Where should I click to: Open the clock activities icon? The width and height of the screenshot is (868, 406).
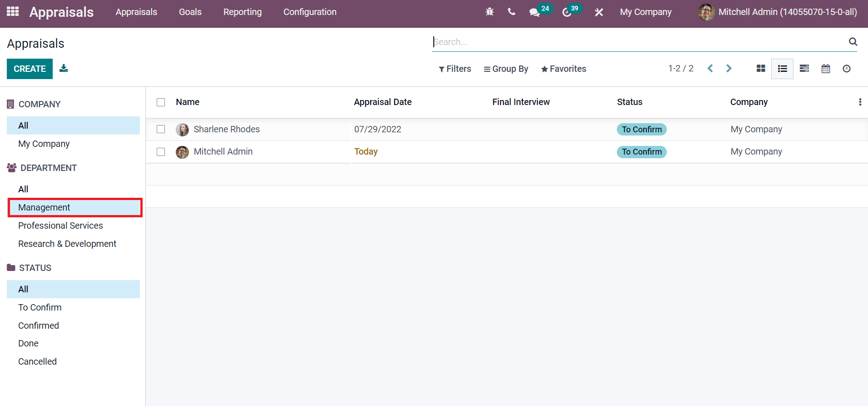(x=567, y=12)
